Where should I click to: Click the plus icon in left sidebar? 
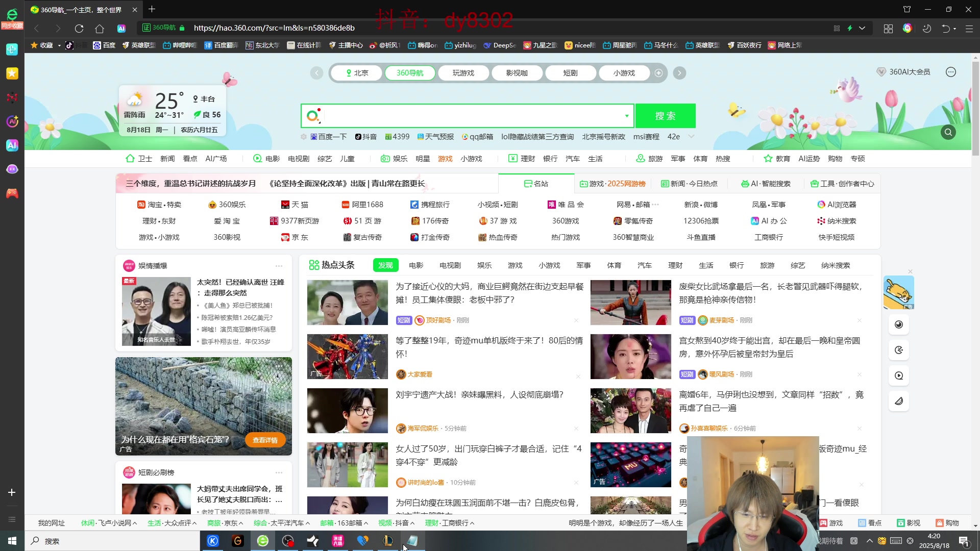click(12, 492)
